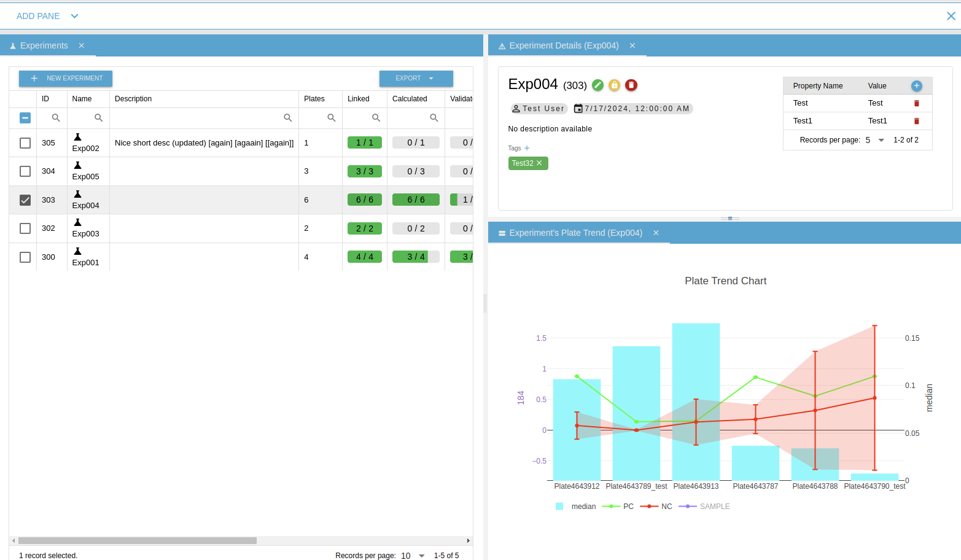Select the Experiments tab
The width and height of the screenshot is (961, 560).
(x=44, y=45)
